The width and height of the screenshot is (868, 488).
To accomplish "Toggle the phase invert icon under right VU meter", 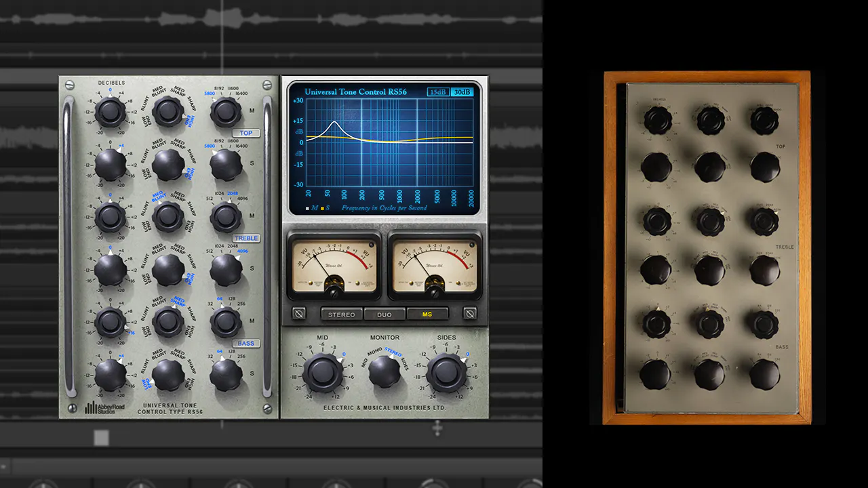I will click(470, 314).
